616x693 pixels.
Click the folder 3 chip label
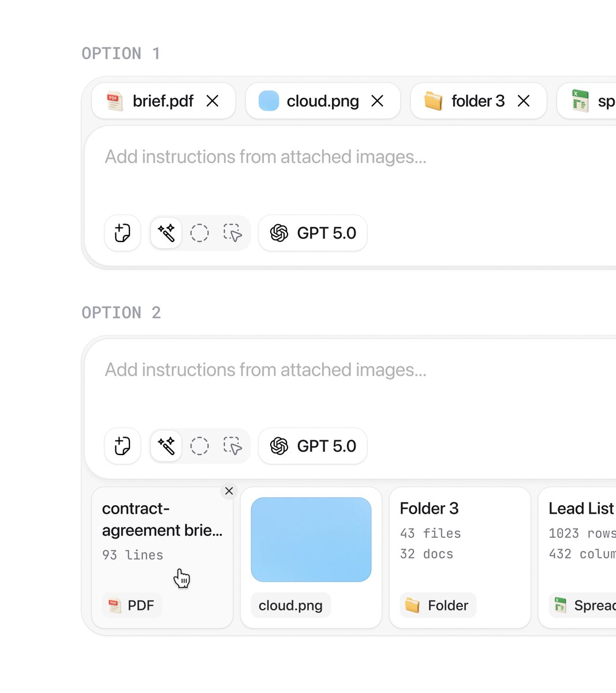click(478, 101)
